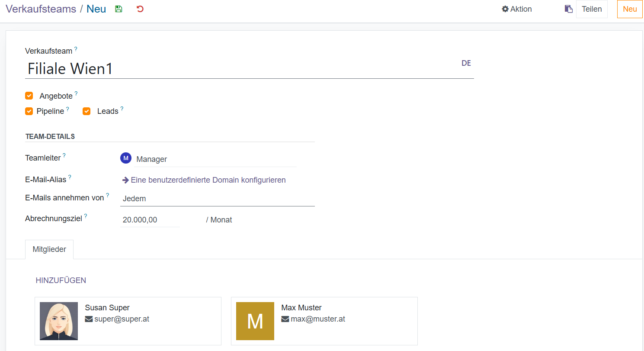
Task: Click the envelope icon for max@muster.at
Action: 285,319
